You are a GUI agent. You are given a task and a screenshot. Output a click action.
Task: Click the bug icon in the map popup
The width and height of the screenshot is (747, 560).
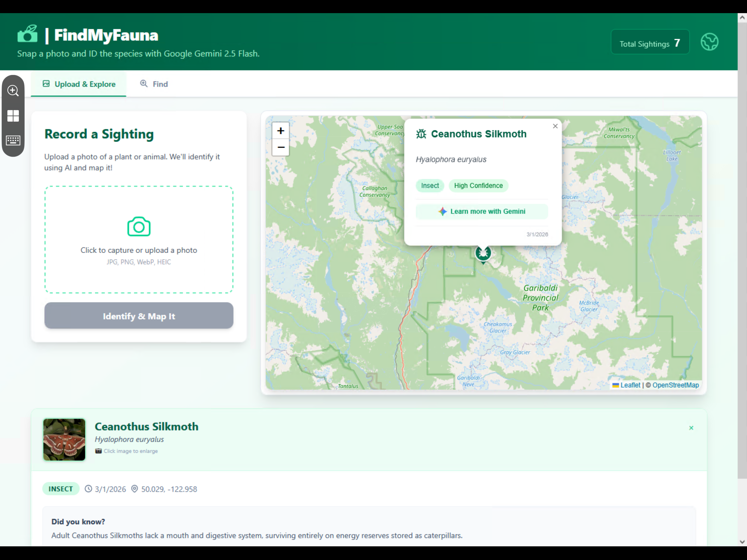[x=421, y=134]
